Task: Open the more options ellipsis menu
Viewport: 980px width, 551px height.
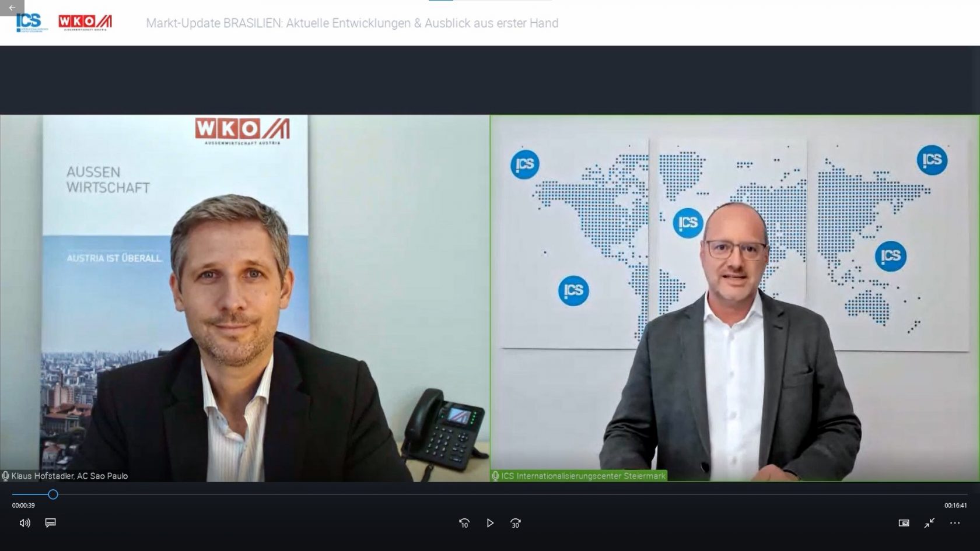Action: (955, 523)
